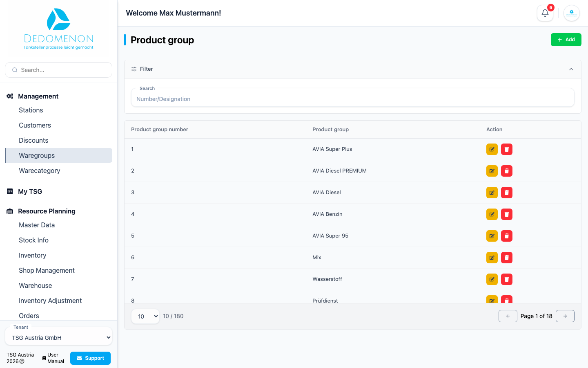
Task: Delete the Wasserstoff product group
Action: click(507, 279)
